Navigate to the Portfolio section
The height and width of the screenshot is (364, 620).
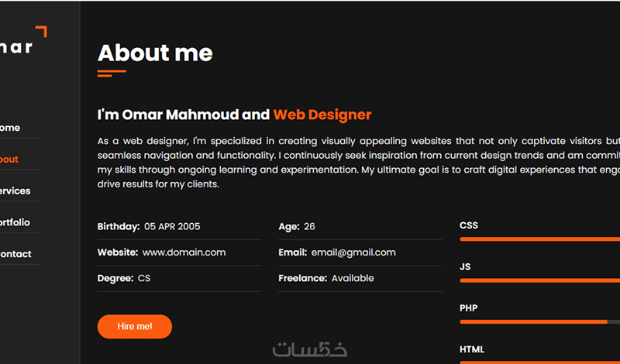[15, 223]
